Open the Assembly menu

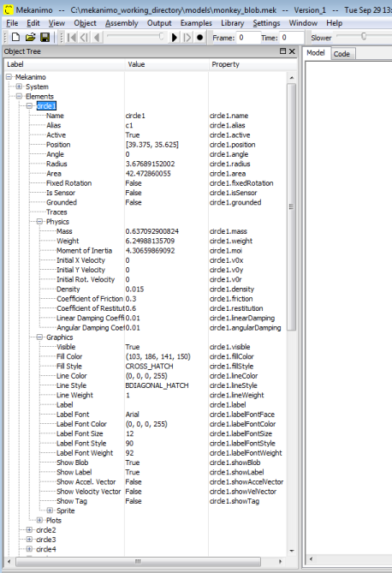(122, 23)
